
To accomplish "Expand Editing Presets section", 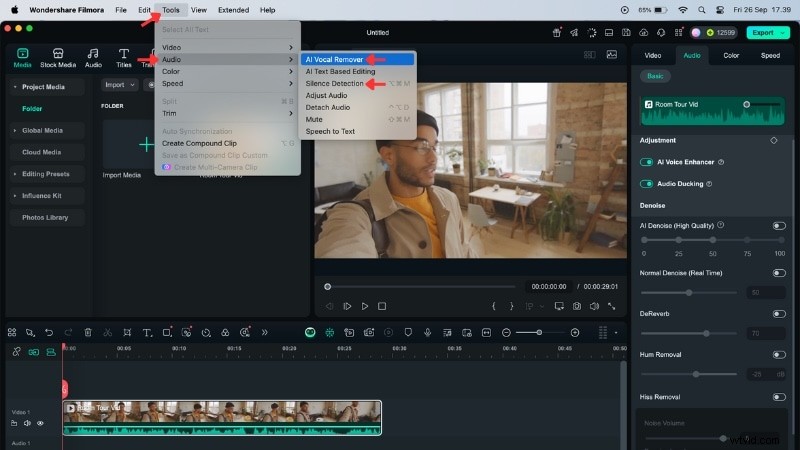I will pos(15,174).
